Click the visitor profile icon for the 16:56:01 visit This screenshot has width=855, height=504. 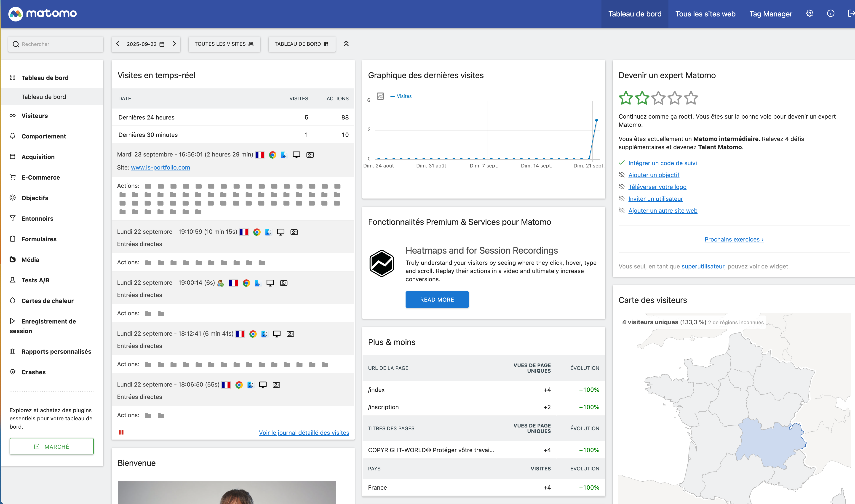[310, 155]
